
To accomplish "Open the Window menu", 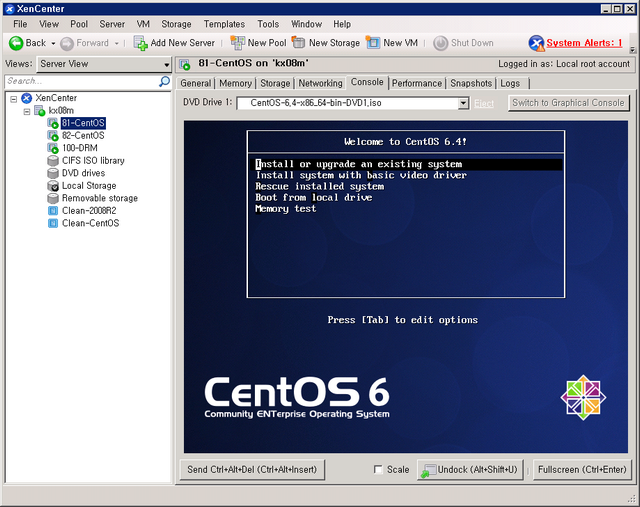I will pyautogui.click(x=307, y=24).
